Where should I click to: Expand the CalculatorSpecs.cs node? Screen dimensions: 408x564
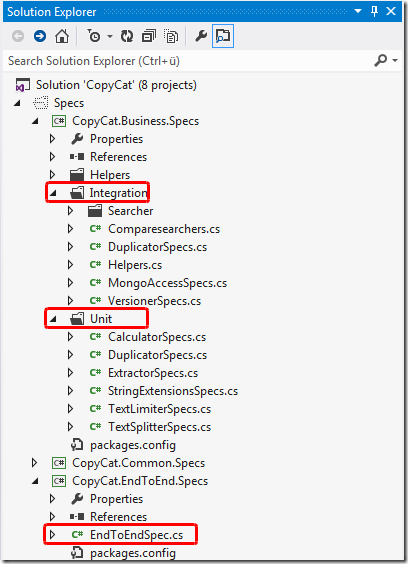[71, 337]
